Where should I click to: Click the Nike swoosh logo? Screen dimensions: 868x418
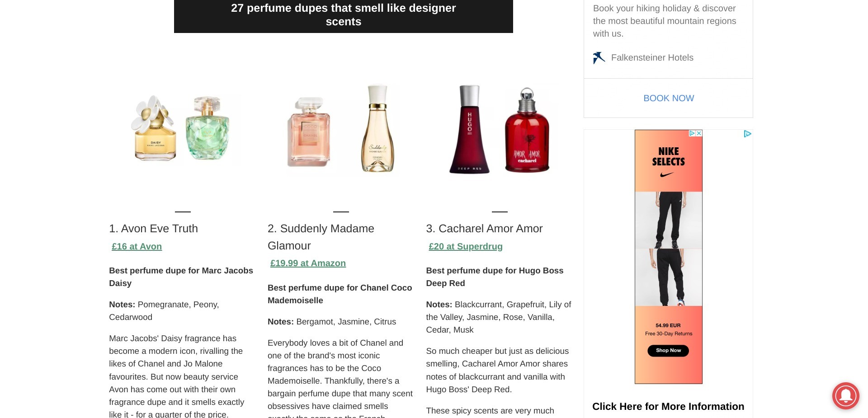pyautogui.click(x=667, y=174)
